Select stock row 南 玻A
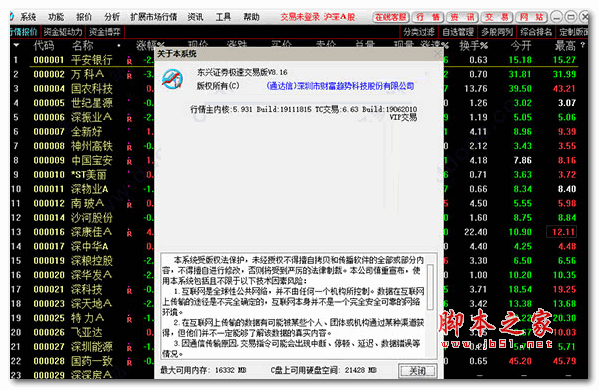 click(87, 203)
